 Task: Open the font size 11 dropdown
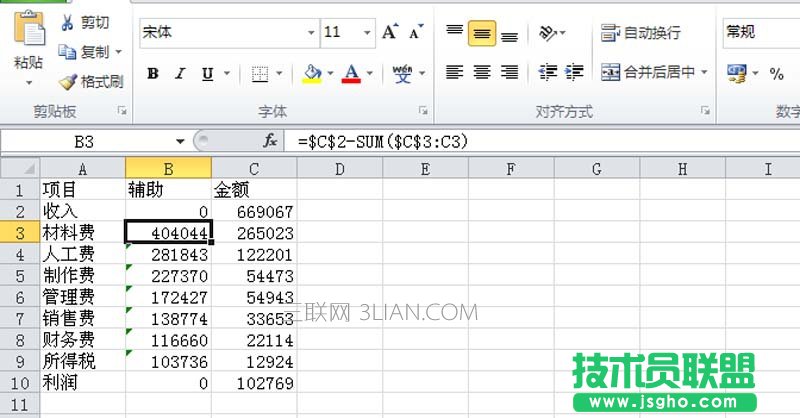[x=367, y=33]
